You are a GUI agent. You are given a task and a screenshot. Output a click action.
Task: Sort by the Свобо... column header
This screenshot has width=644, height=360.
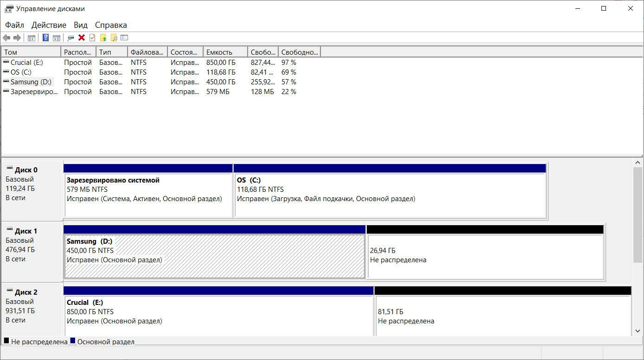[263, 52]
